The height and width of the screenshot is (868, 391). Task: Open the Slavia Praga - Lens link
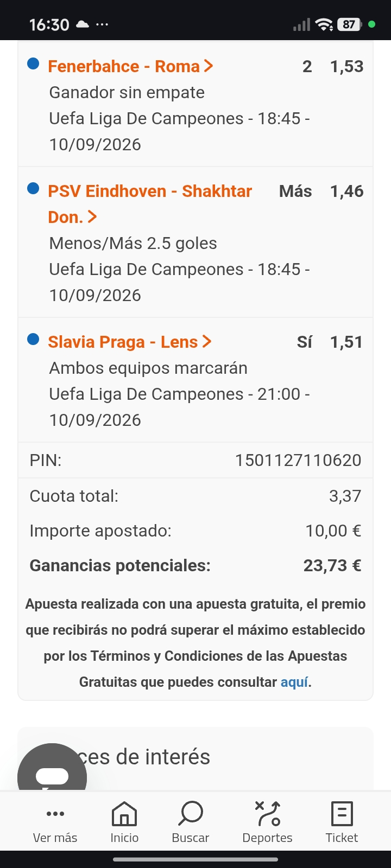pyautogui.click(x=123, y=342)
